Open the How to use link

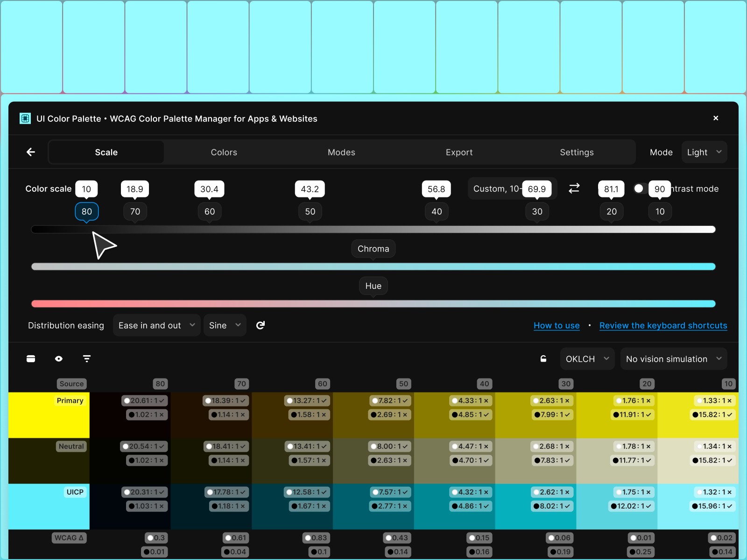(557, 325)
